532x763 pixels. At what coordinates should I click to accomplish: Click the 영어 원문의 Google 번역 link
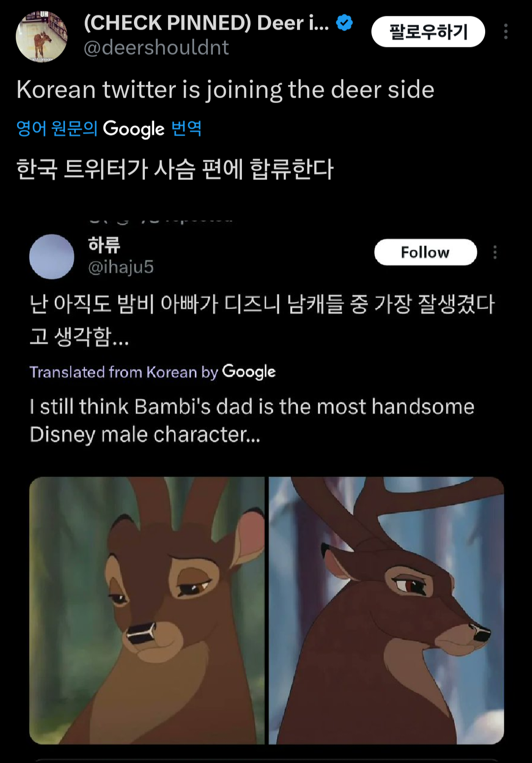[x=108, y=129]
